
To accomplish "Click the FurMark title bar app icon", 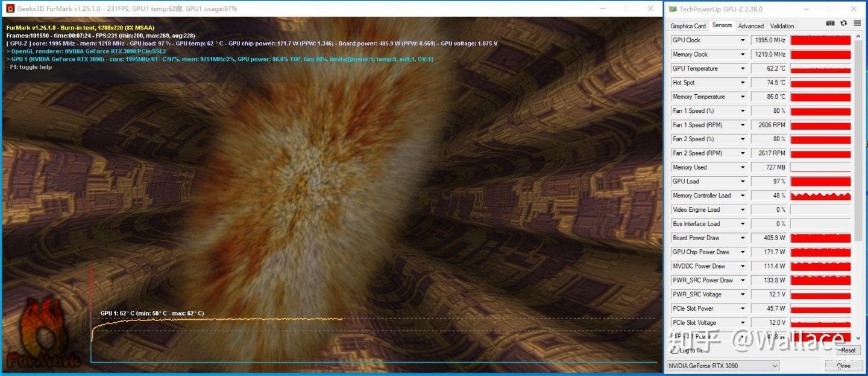I will (10, 9).
